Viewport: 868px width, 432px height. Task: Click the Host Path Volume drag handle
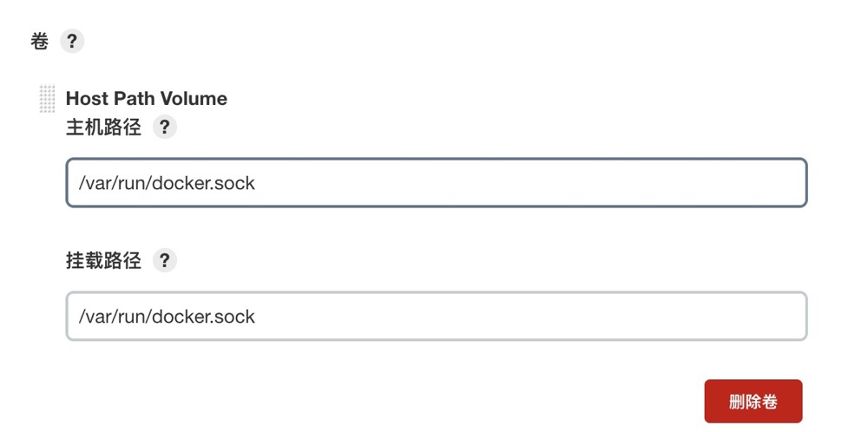pyautogui.click(x=47, y=99)
